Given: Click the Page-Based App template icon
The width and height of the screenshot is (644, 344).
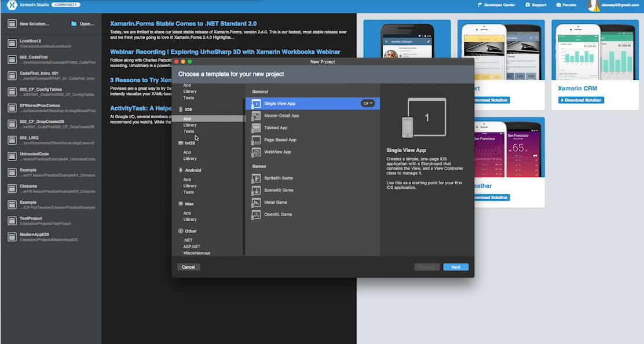Looking at the screenshot, I should (256, 140).
